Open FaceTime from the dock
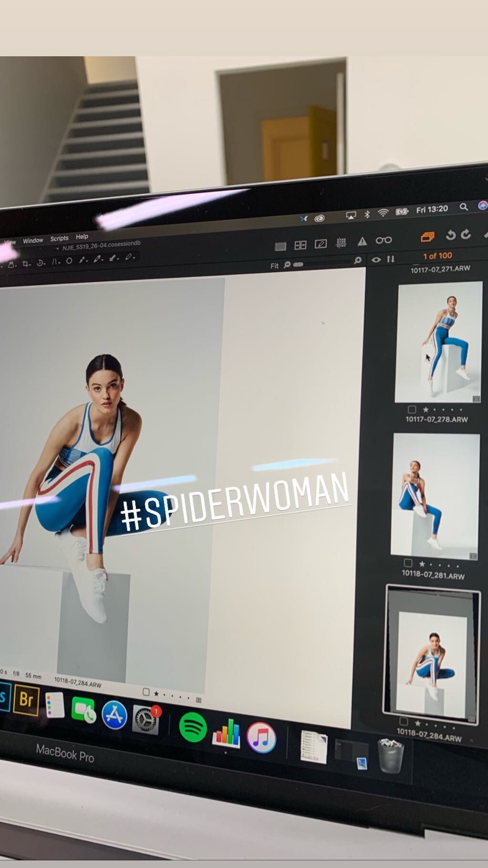Screen dimensions: 488x868 pos(84,710)
